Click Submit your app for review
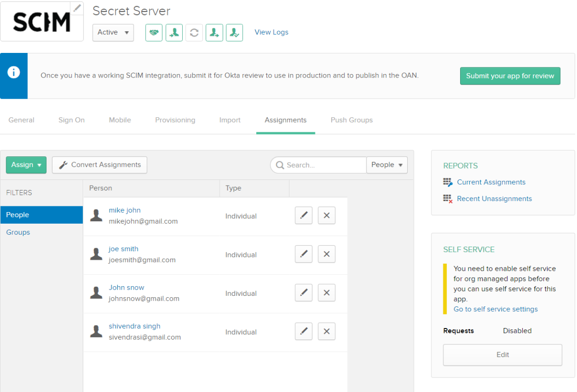 [510, 76]
